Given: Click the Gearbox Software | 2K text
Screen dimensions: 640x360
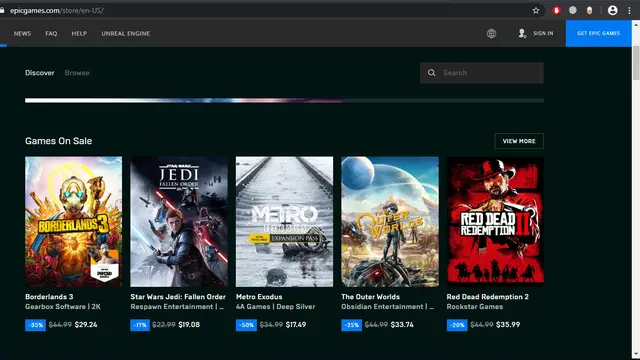Looking at the screenshot, I should [x=63, y=307].
